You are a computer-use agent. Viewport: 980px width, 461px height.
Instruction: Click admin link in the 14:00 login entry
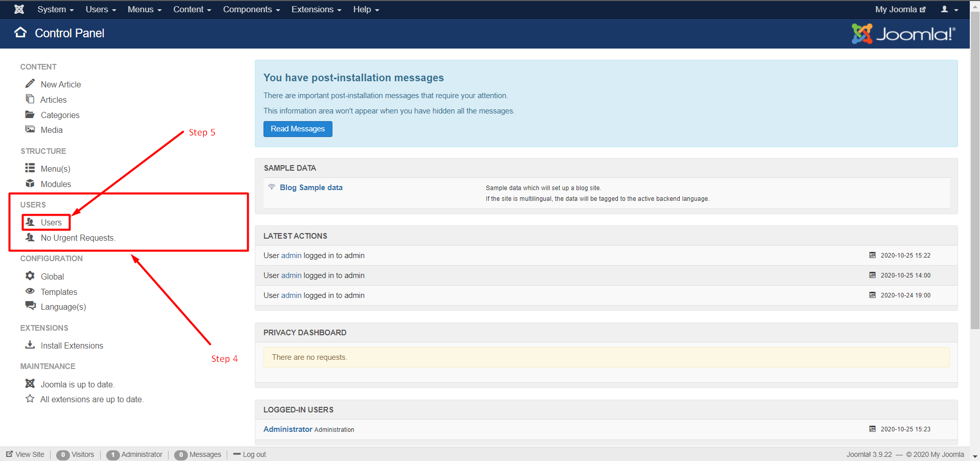(291, 275)
